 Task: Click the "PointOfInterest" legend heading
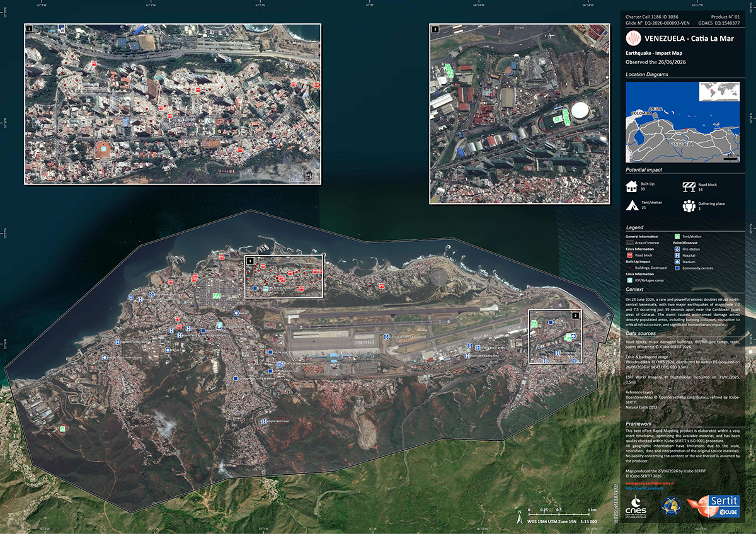(685, 243)
